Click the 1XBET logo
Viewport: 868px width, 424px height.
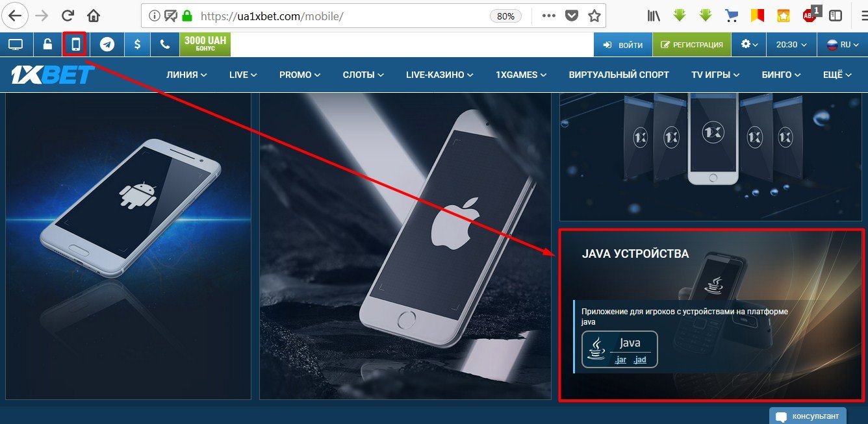coord(53,75)
